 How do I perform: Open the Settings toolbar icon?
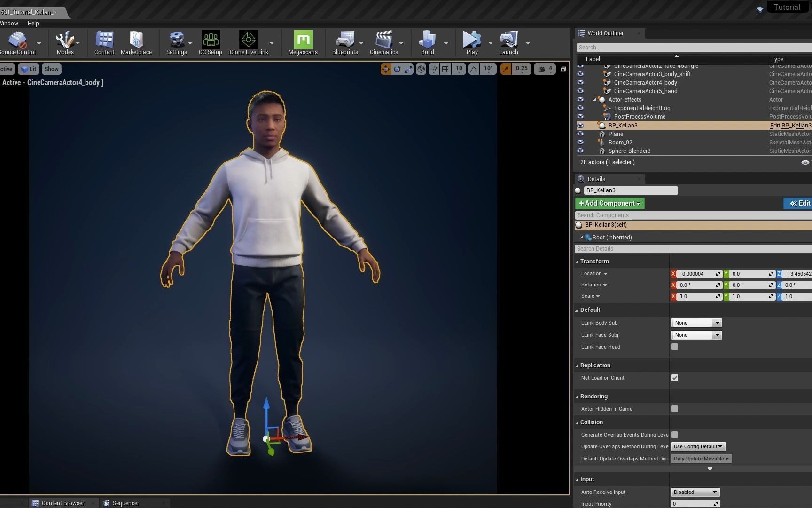click(177, 43)
